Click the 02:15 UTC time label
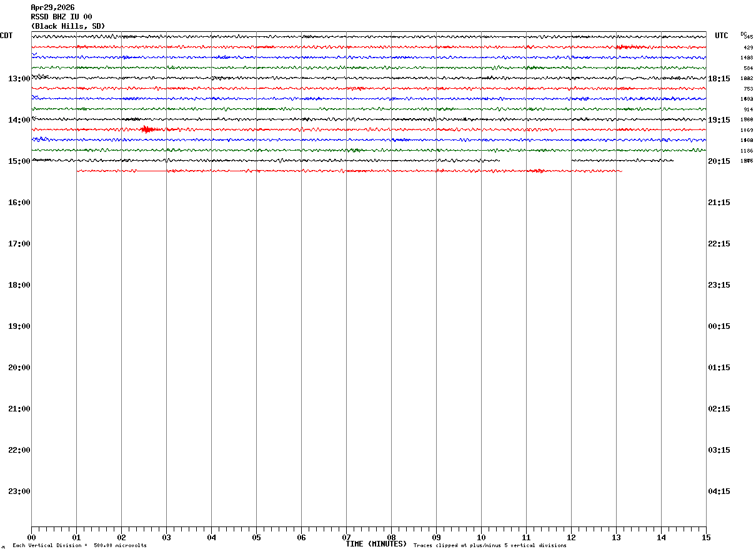The width and height of the screenshot is (756, 554). click(x=719, y=409)
